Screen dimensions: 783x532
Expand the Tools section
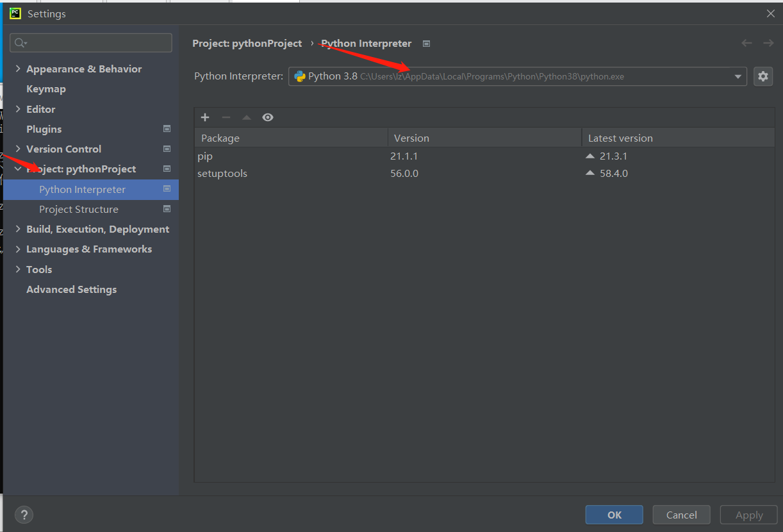click(x=18, y=269)
